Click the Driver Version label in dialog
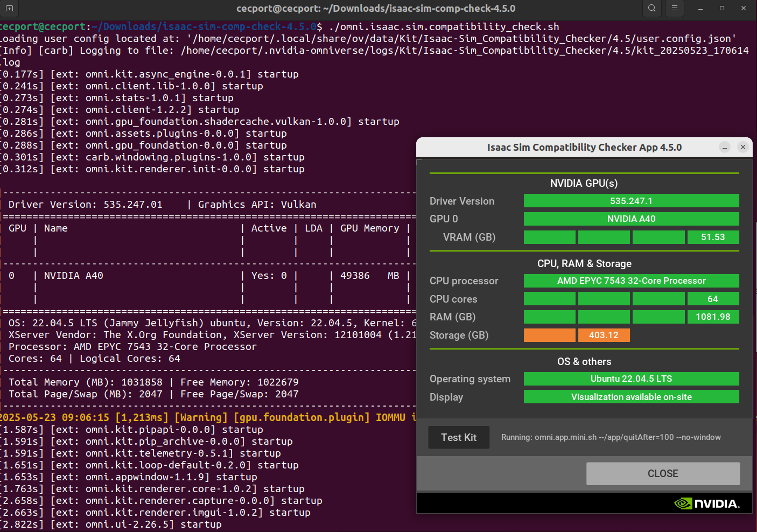 pos(462,201)
